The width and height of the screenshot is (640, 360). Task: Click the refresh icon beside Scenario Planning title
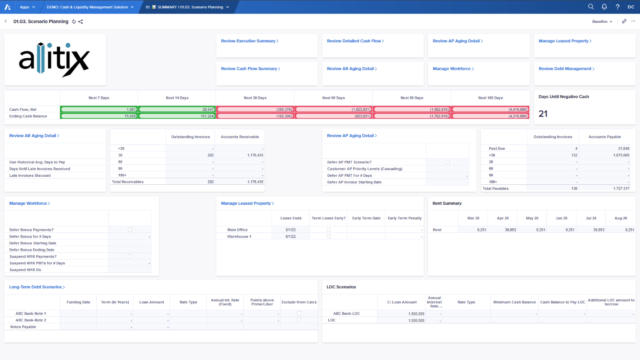[x=74, y=22]
